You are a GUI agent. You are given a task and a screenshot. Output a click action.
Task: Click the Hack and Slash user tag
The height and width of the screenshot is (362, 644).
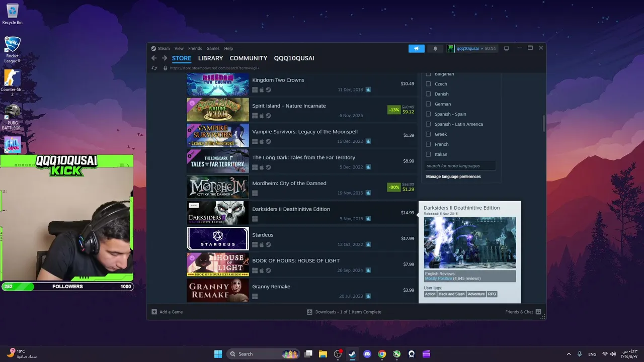pos(451,294)
